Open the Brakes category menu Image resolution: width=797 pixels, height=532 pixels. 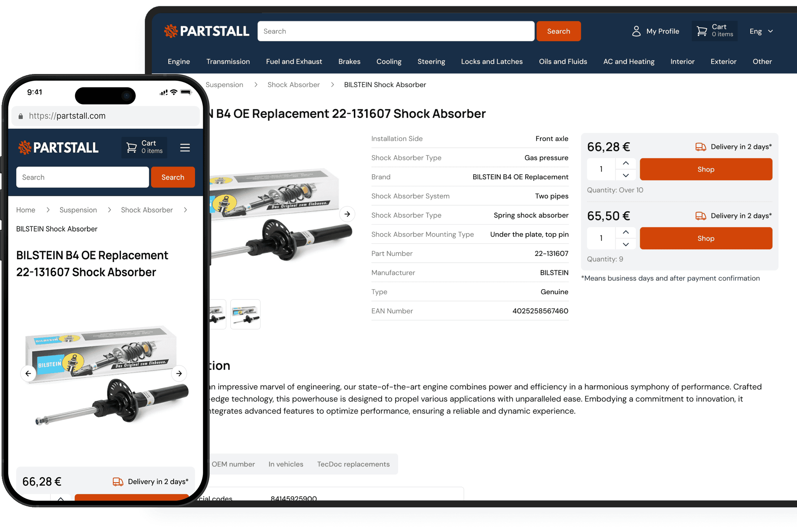click(x=349, y=61)
